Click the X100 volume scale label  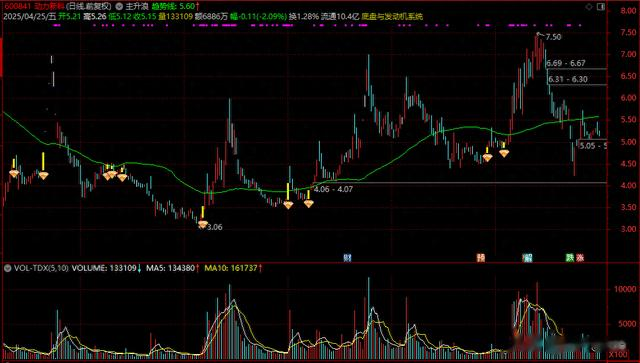coord(618,354)
